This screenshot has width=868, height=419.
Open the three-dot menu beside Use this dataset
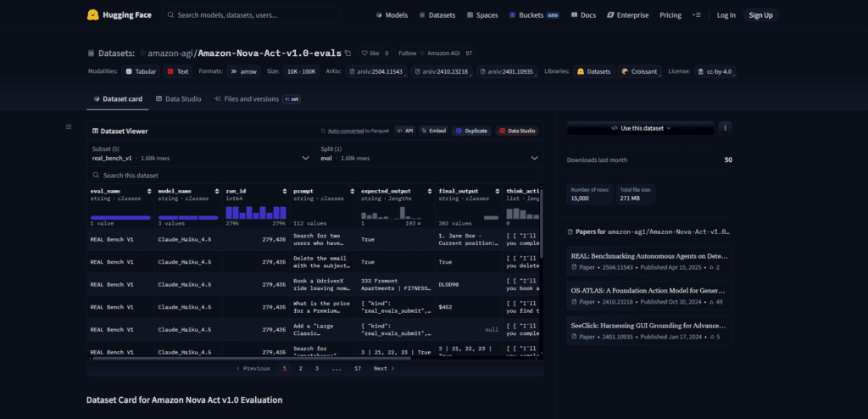726,128
